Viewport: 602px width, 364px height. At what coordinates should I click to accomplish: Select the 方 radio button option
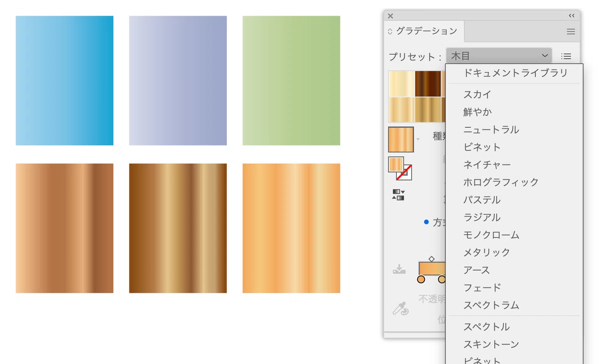426,222
